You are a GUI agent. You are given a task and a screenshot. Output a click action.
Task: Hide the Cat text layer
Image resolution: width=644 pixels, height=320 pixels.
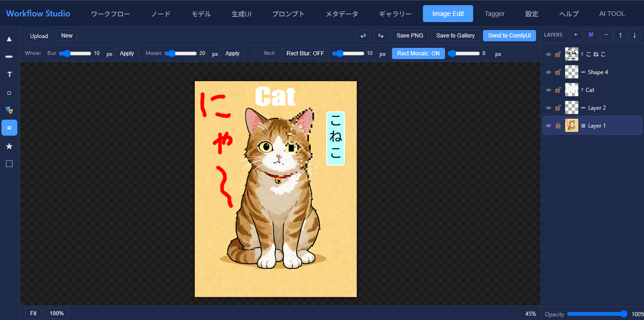[548, 90]
